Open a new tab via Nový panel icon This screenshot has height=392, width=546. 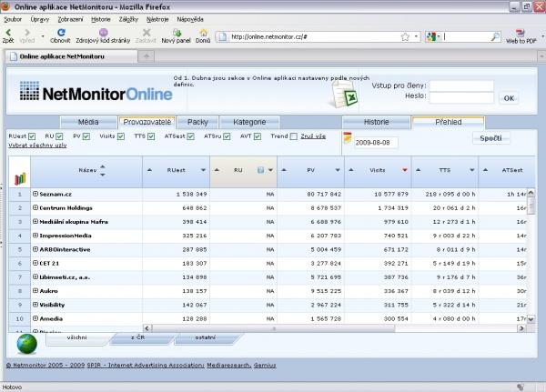pos(177,33)
